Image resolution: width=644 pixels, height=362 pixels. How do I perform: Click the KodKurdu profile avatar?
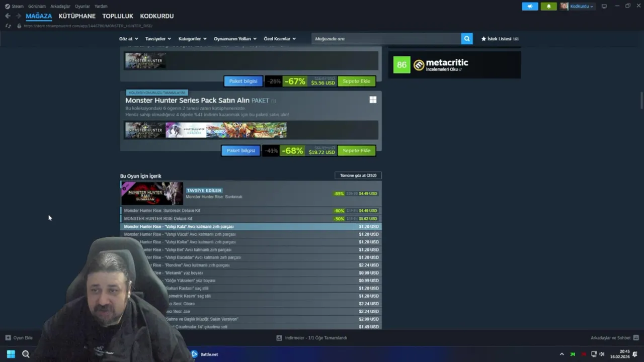pyautogui.click(x=564, y=6)
